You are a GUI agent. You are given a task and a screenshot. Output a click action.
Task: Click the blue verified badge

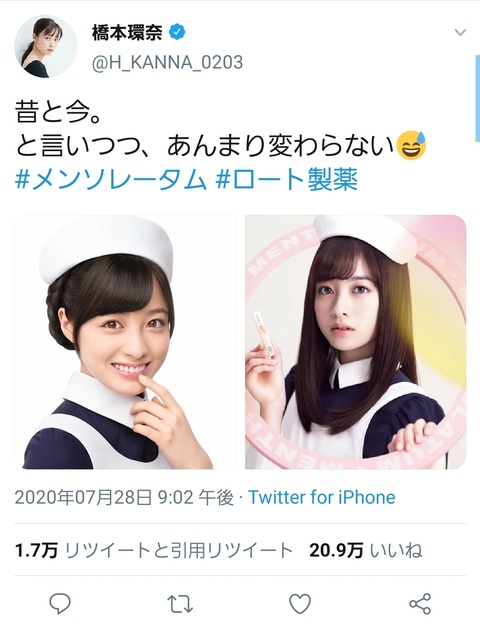coord(177,32)
